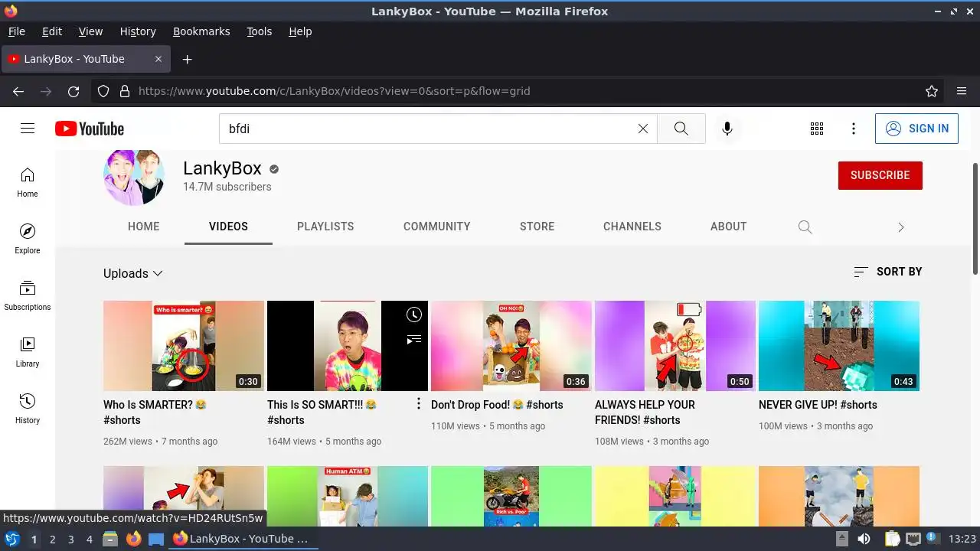Reload the current page
Screen dimensions: 980x551
click(x=73, y=91)
